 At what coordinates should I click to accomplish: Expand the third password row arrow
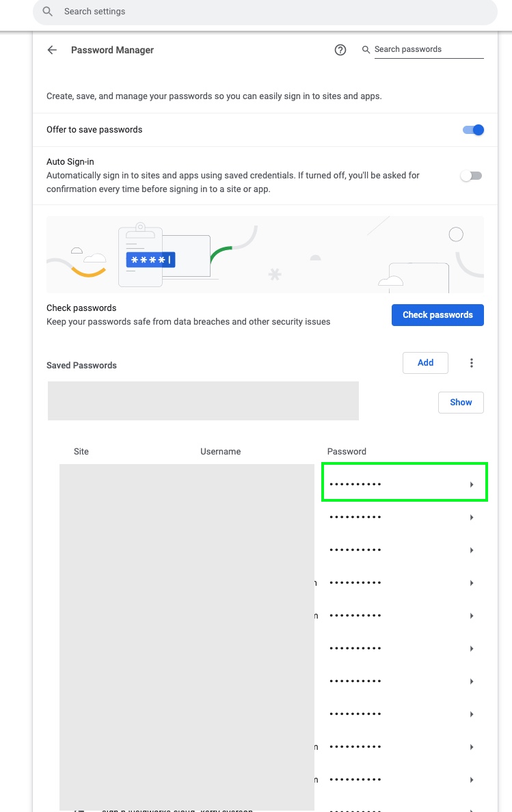(x=472, y=550)
